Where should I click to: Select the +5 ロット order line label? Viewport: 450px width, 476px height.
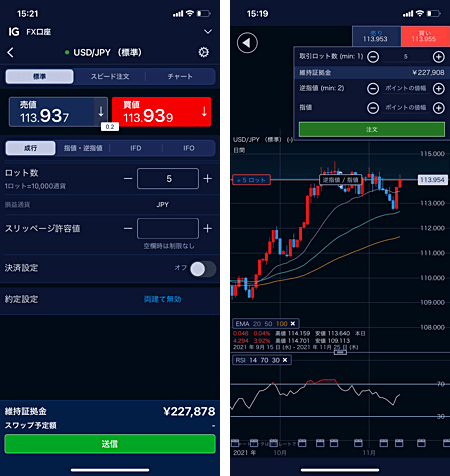point(251,180)
